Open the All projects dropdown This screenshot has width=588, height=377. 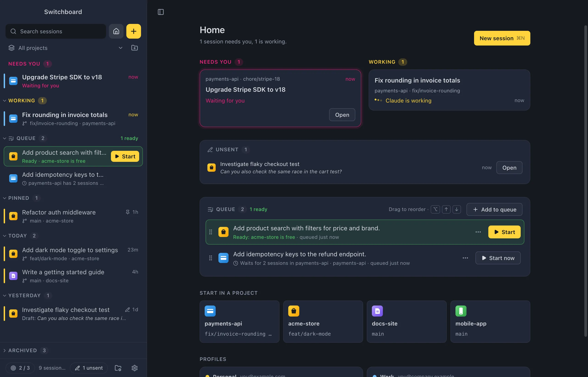[65, 48]
